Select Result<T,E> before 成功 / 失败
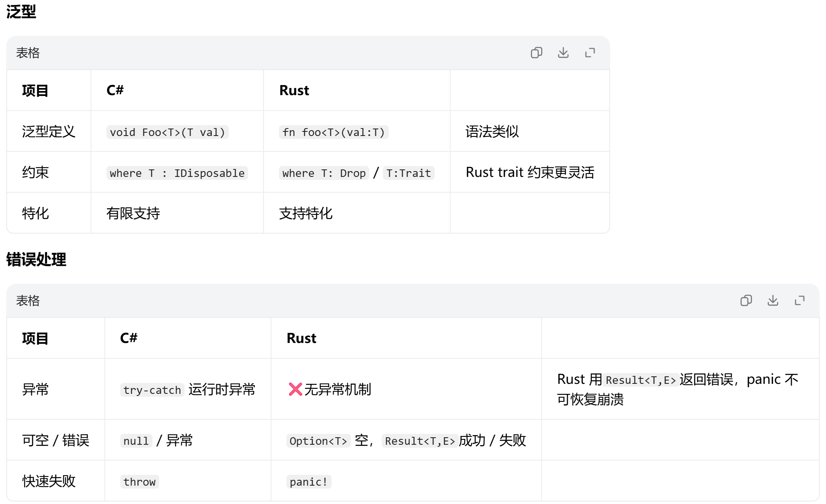 coord(420,441)
